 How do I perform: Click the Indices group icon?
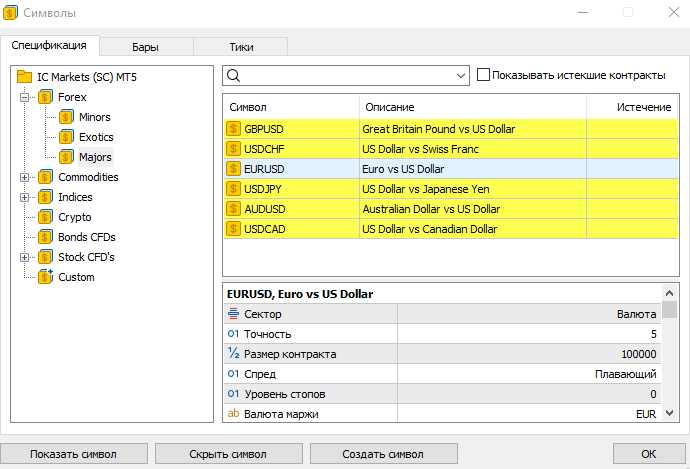click(45, 197)
